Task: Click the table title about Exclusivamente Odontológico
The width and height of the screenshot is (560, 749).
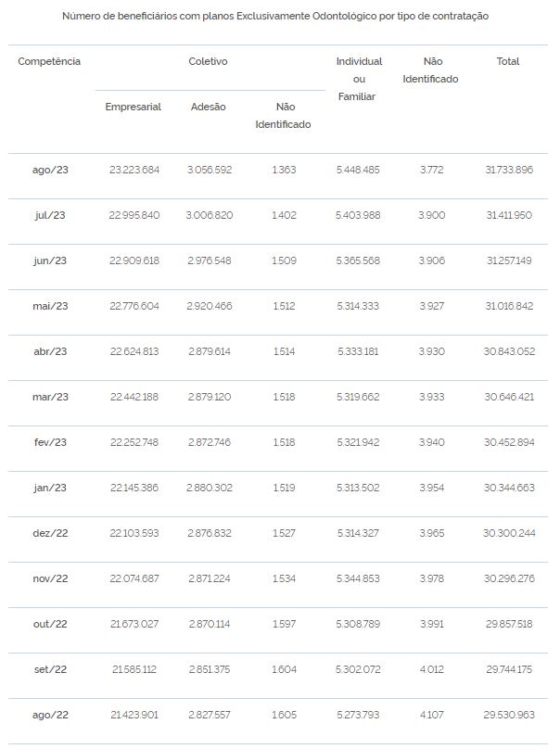Action: point(275,17)
